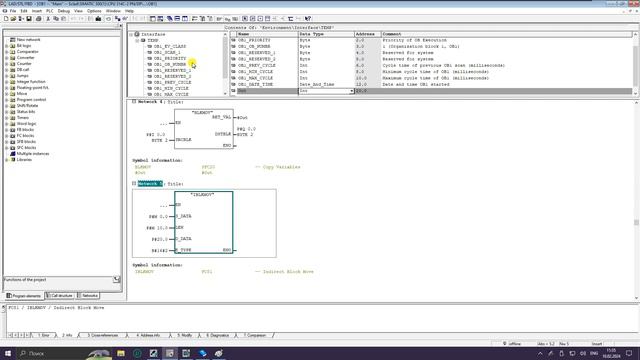Screen dimensions: 640x360
Task: Switch to the 1: Error tab
Action: (43, 335)
